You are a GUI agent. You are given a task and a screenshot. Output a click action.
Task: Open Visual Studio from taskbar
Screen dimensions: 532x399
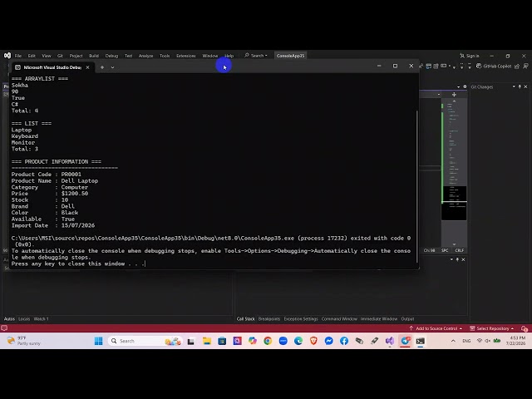click(x=390, y=341)
